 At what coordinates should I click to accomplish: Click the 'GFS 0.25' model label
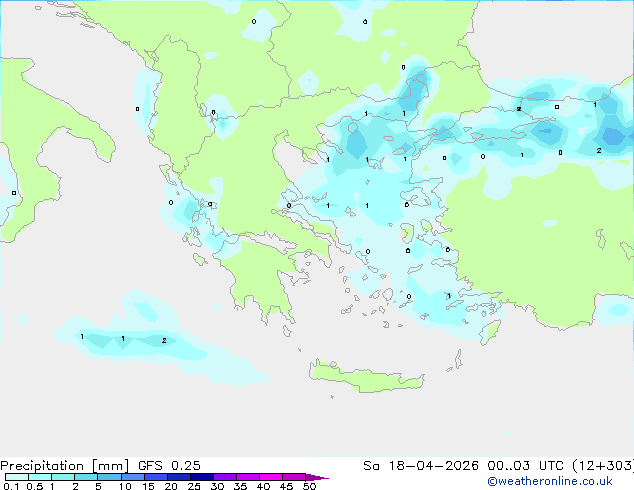(169, 466)
